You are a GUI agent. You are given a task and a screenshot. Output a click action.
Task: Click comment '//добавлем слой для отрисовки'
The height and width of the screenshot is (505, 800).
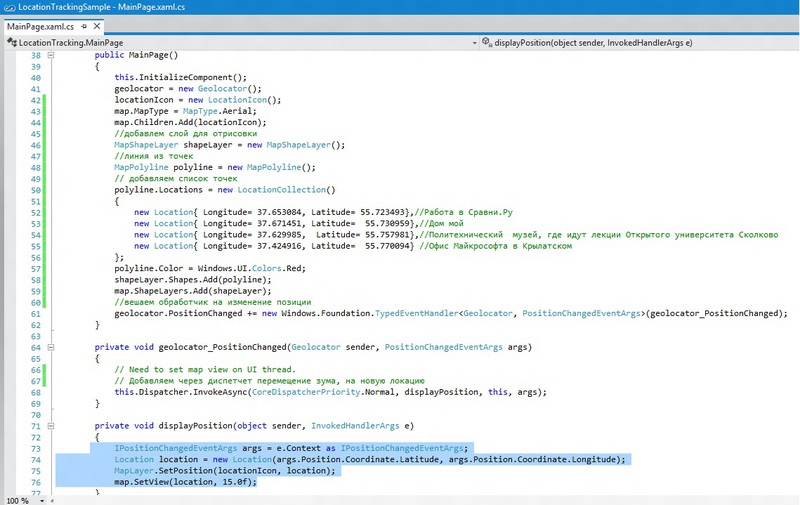click(186, 134)
